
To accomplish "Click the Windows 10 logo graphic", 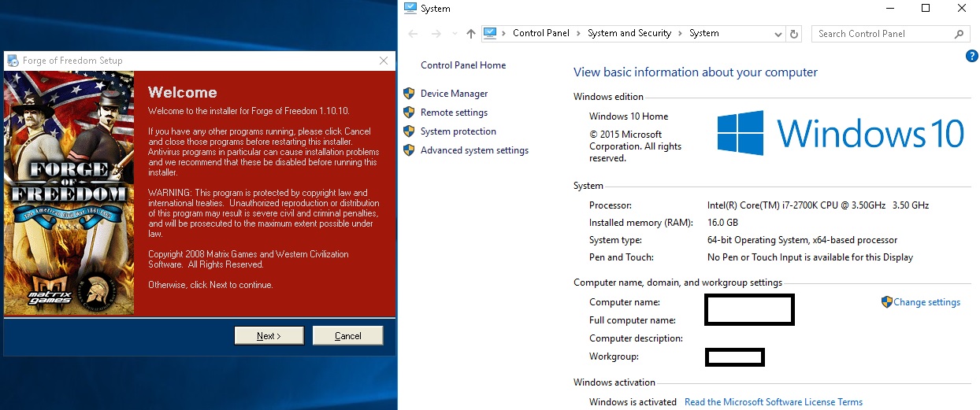I will pyautogui.click(x=841, y=132).
